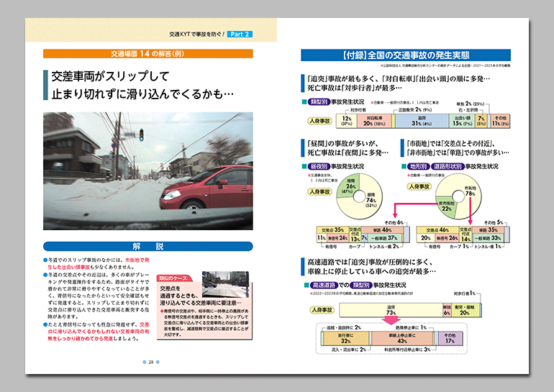This screenshot has width=554, height=392.
Task: Click the "出会い頭 15%" bar segment
Action: tap(462, 121)
